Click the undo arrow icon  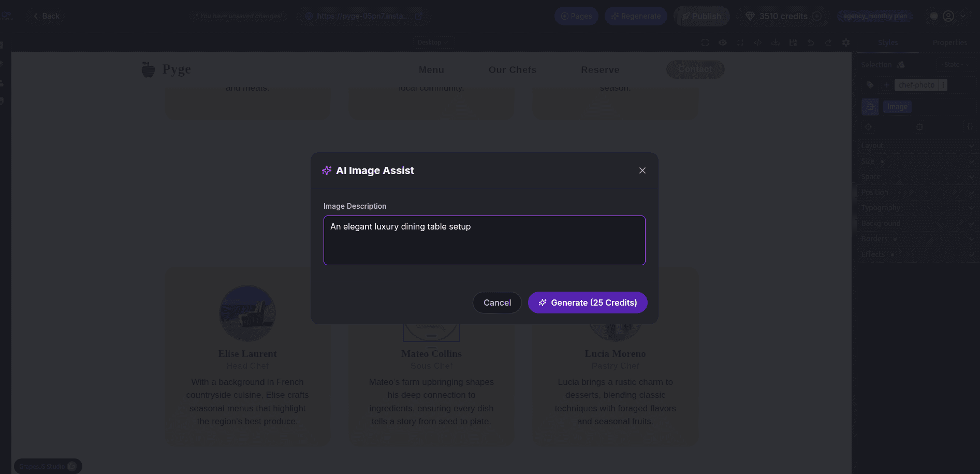click(811, 42)
